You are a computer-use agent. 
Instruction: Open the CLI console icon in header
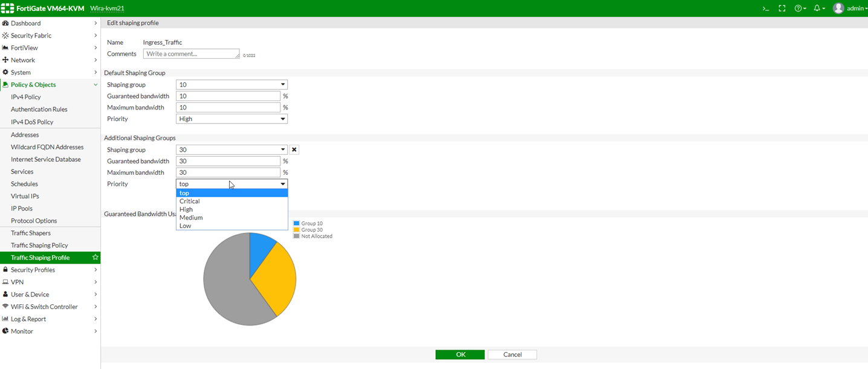point(765,8)
